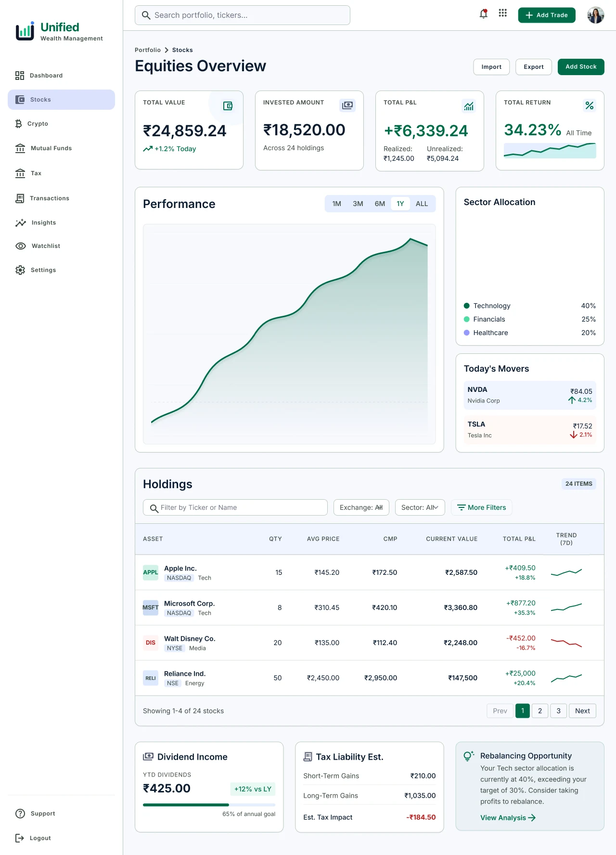
Task: Open the apps grid menu
Action: click(503, 13)
